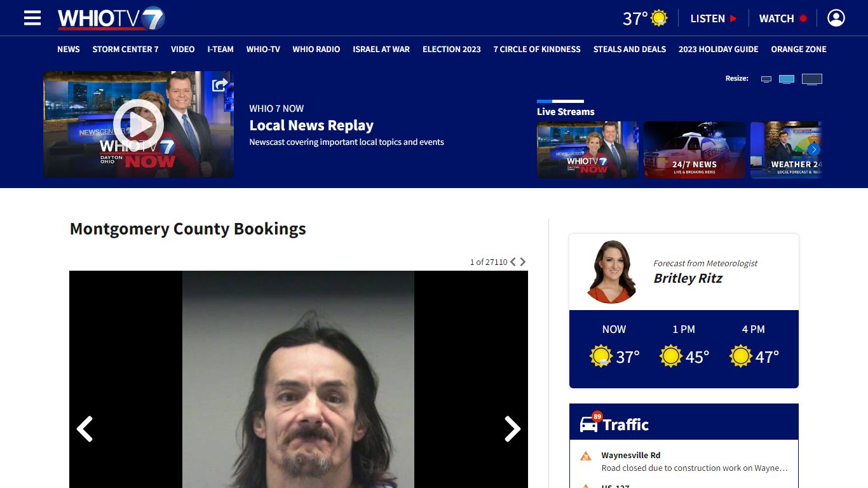Go to previous booking small chevron

tap(513, 262)
